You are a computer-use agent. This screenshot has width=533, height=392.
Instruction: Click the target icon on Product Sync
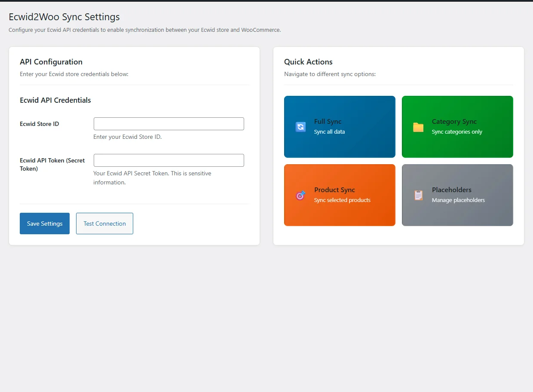pos(300,195)
